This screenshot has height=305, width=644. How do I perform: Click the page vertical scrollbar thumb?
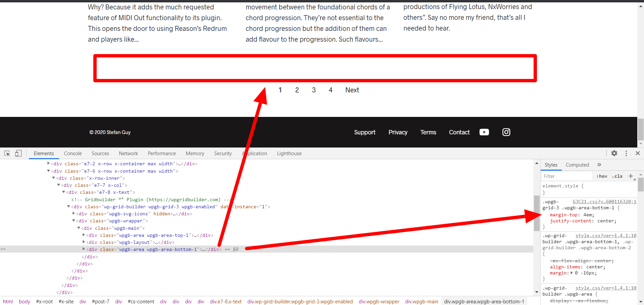[641, 129]
